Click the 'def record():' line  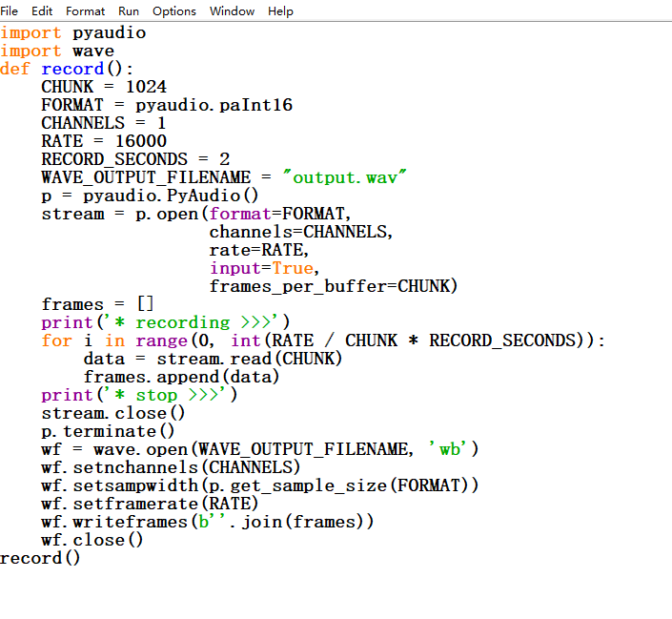[67, 69]
